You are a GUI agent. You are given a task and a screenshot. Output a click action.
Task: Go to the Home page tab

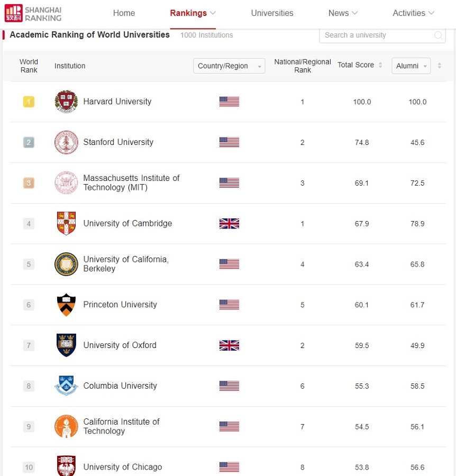124,13
